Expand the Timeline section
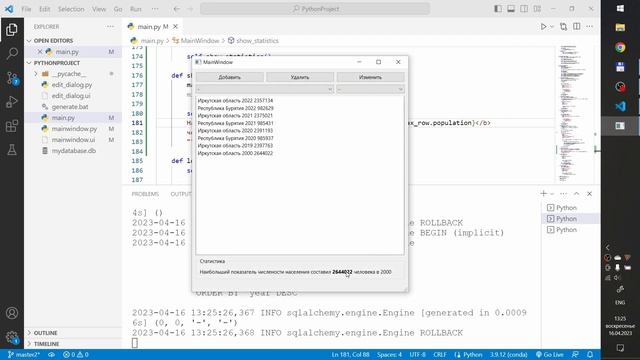640x360 pixels. (29, 344)
